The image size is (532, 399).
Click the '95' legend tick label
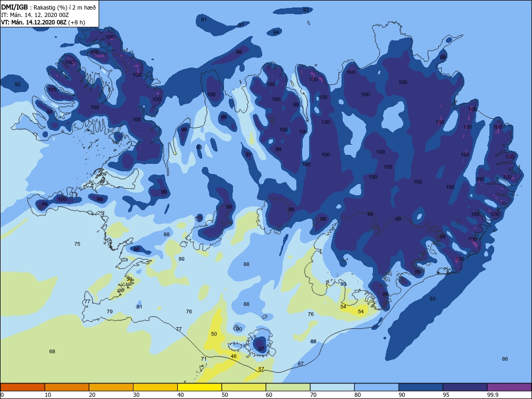click(x=446, y=395)
